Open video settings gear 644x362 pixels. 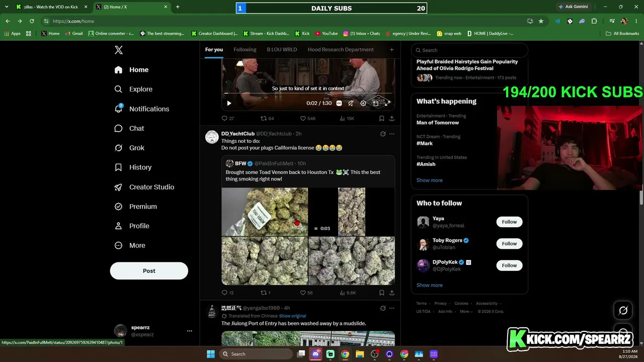pos(363,103)
